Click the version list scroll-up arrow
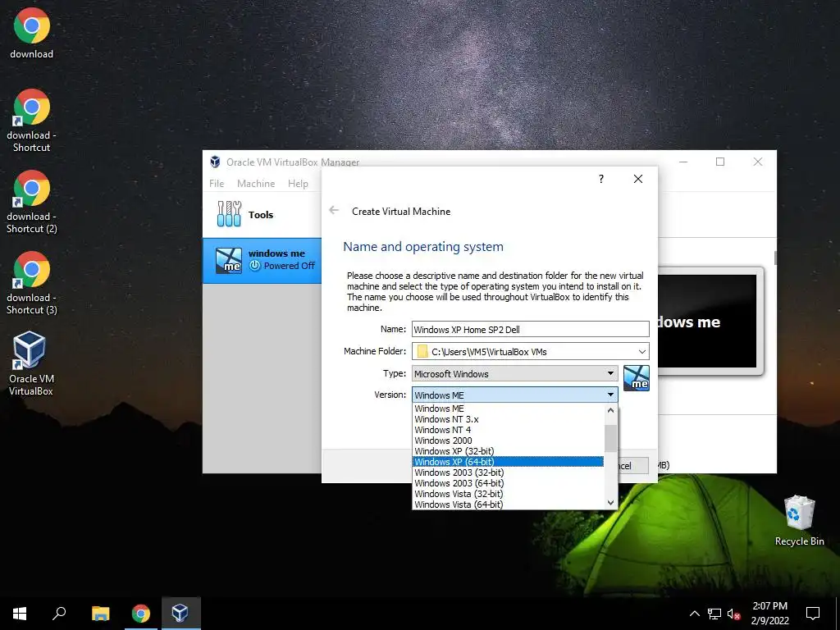The height and width of the screenshot is (630, 840). 610,410
